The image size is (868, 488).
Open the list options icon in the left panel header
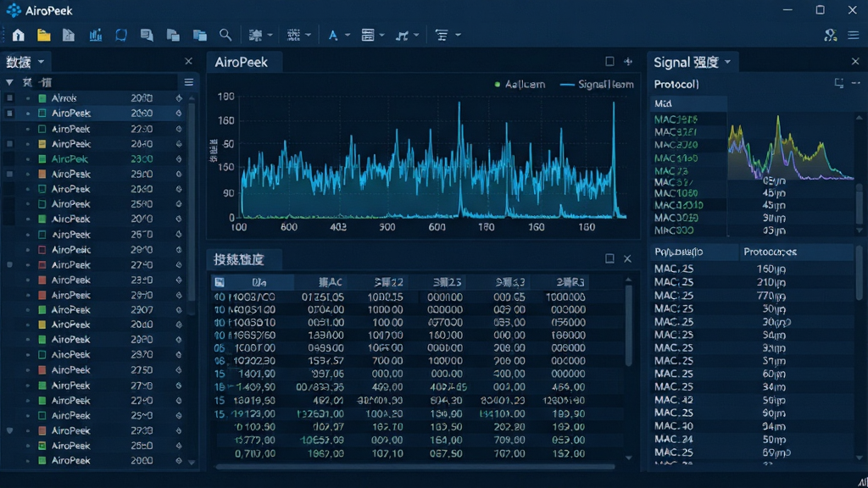coord(189,82)
